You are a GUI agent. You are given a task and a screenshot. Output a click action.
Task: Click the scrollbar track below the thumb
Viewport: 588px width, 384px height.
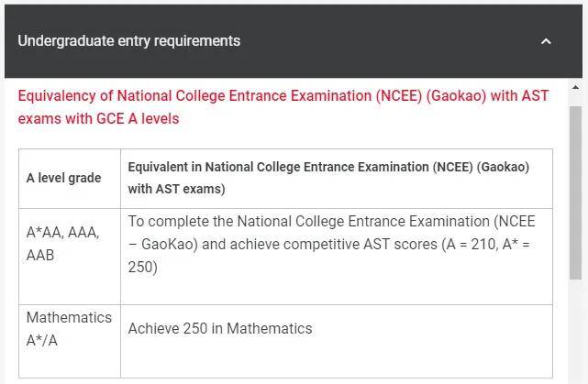[575, 332]
